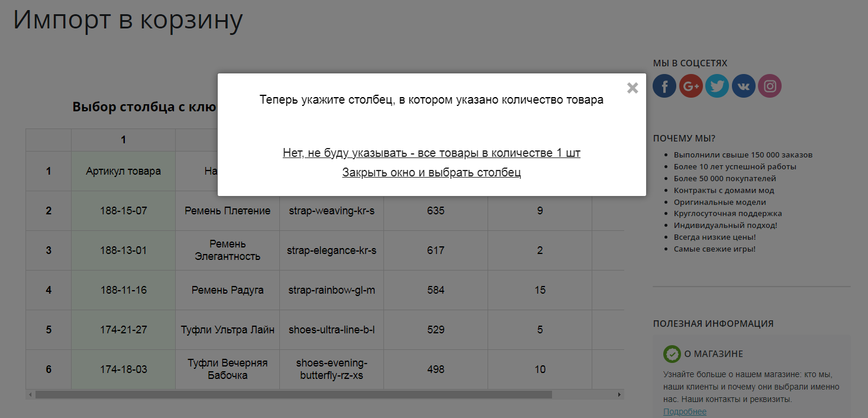Open the 'Подробнее' link in sidebar
Image resolution: width=868 pixels, height=418 pixels.
click(685, 411)
